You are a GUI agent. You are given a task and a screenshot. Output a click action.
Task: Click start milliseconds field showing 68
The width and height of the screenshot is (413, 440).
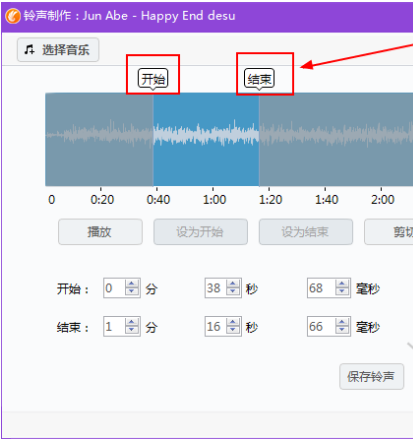click(x=321, y=288)
